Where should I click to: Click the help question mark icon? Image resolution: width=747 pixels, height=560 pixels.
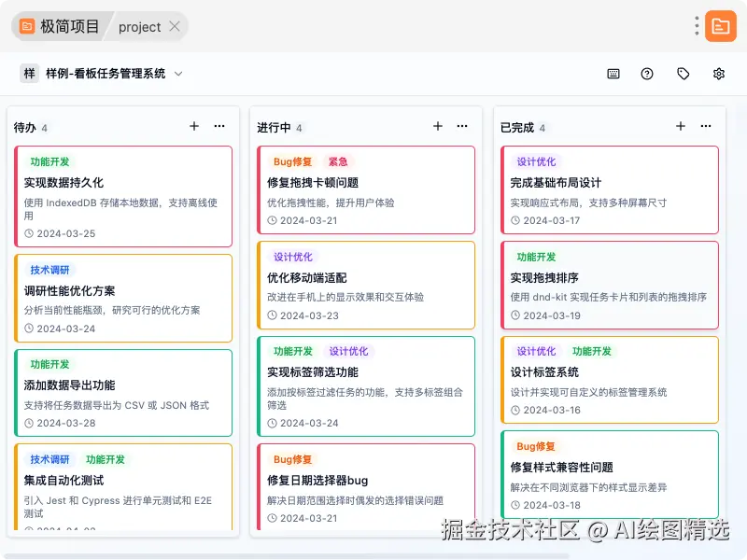pos(647,73)
